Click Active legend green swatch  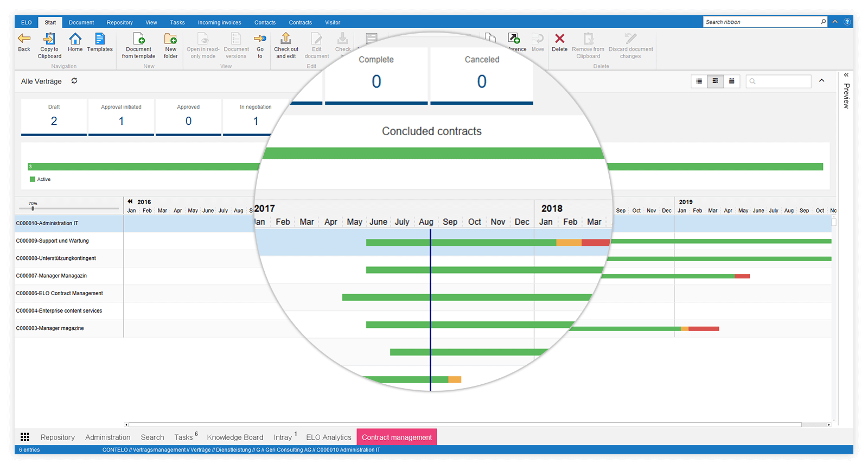[33, 179]
